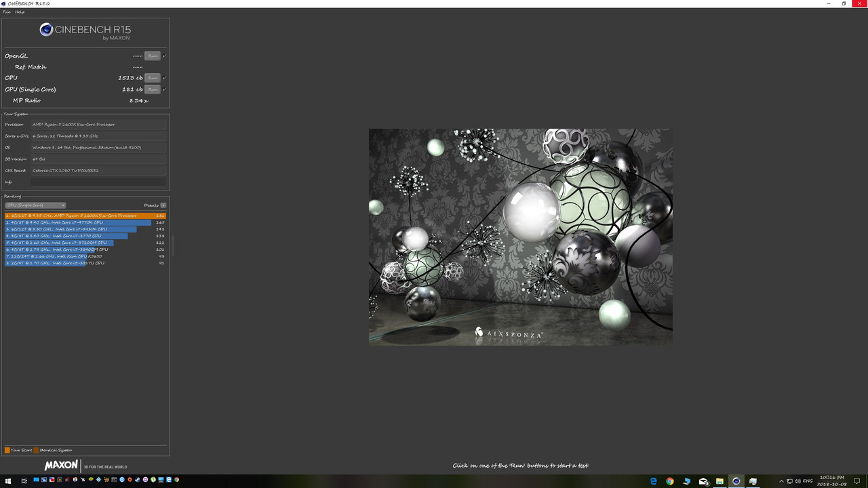The height and width of the screenshot is (488, 868).
Task: Select the Xeon X5650 ranking row
Action: pos(85,256)
